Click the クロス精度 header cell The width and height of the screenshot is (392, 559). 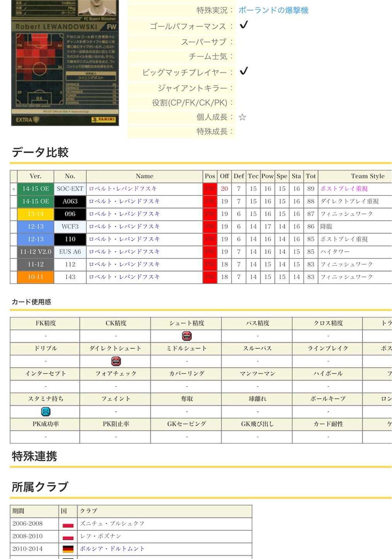(328, 324)
